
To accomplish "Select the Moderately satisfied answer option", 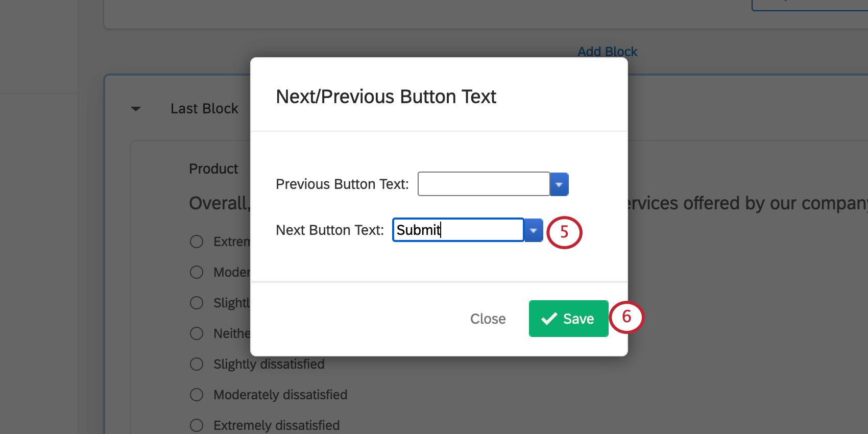I will coord(197,272).
